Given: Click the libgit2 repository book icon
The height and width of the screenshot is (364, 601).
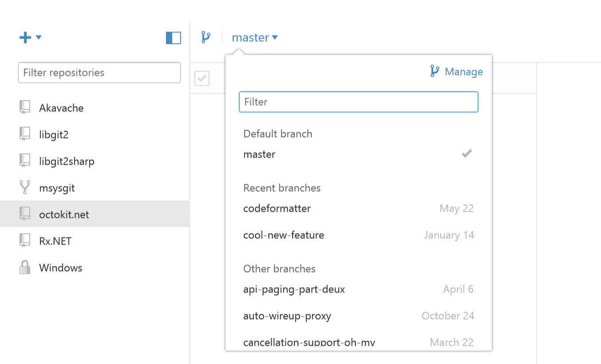Looking at the screenshot, I should (x=25, y=135).
